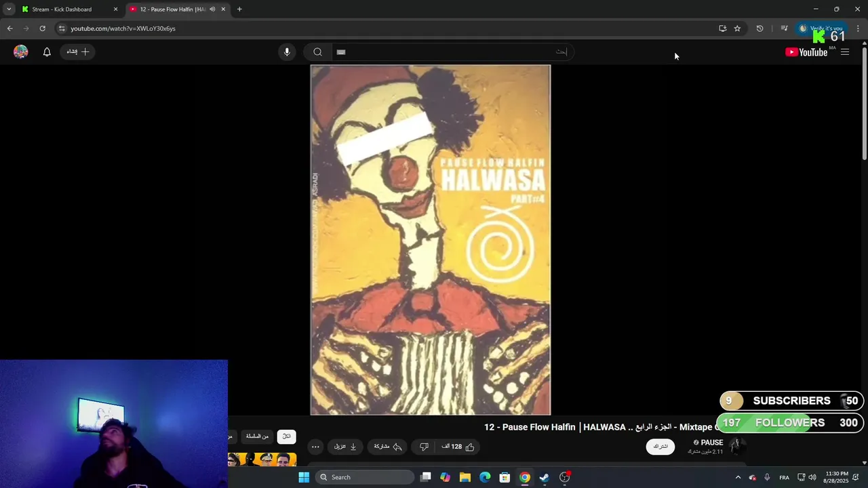Viewport: 868px width, 488px height.
Task: Open Steam from the taskbar
Action: 544,477
